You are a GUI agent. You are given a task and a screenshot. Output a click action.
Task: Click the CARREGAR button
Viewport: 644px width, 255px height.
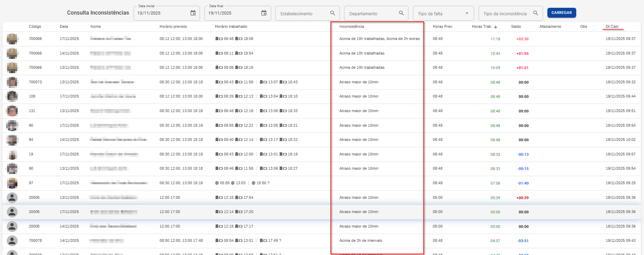coord(562,13)
